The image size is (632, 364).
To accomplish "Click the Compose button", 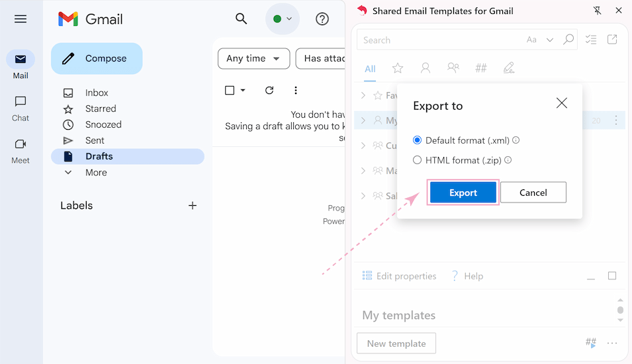I will coord(97,58).
